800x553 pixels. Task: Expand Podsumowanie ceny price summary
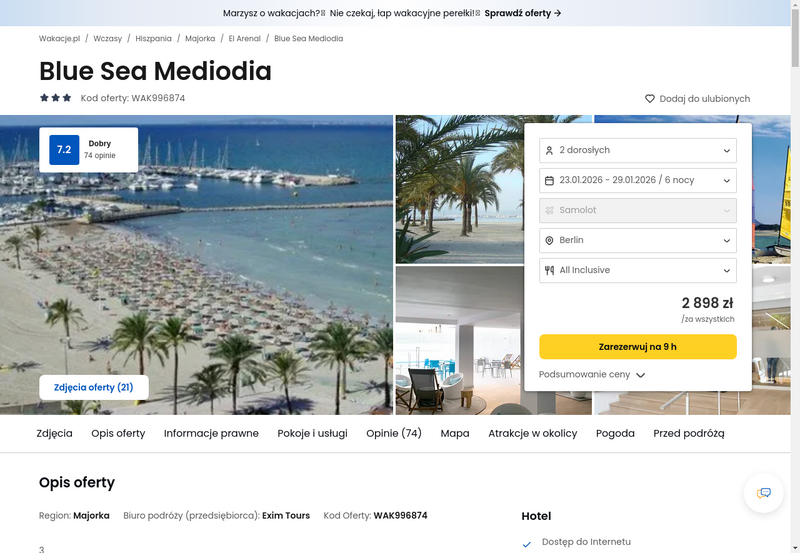click(x=592, y=375)
